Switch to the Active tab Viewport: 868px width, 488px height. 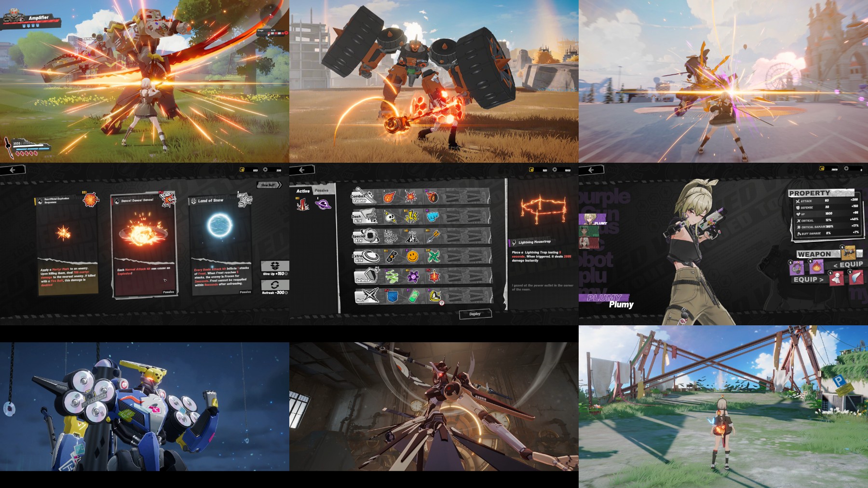(303, 191)
